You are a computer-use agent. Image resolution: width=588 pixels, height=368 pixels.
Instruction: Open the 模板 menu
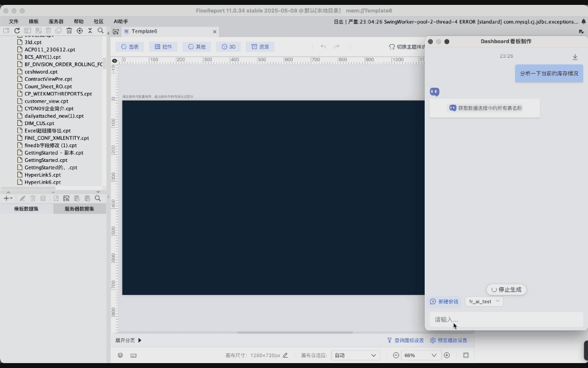click(33, 21)
